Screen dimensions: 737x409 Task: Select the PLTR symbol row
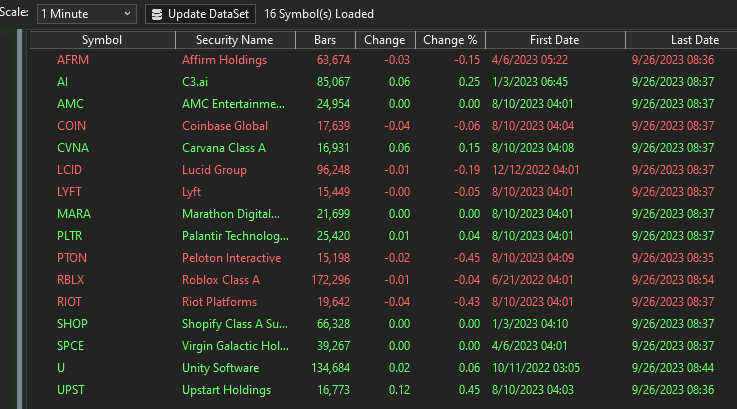point(72,236)
